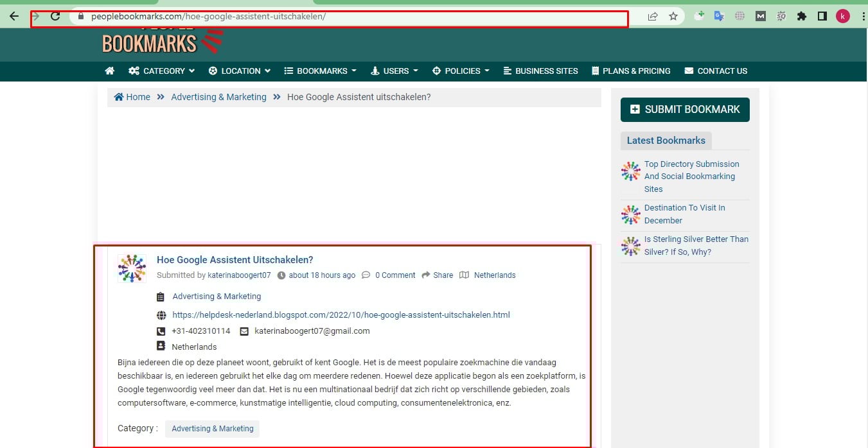This screenshot has width=868, height=448.
Task: Open the USERS dropdown menu
Action: click(x=395, y=71)
